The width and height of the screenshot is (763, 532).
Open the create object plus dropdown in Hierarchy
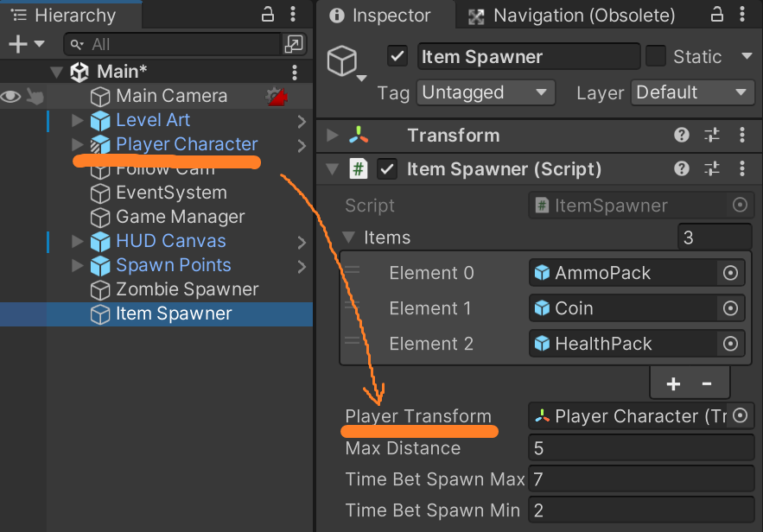(27, 44)
